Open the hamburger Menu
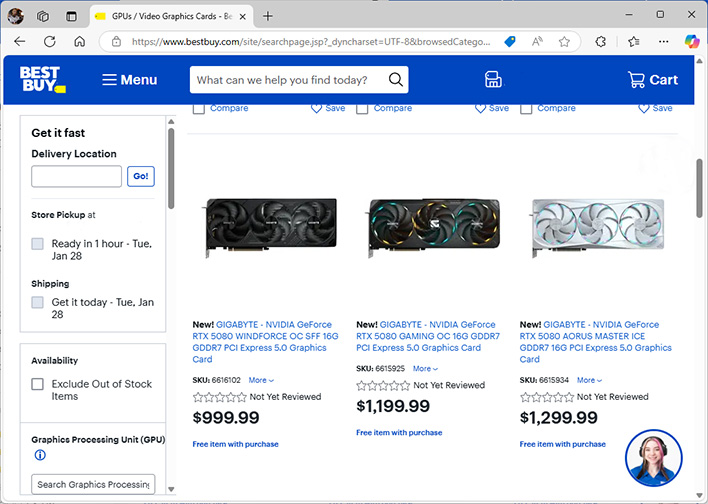 [x=129, y=80]
